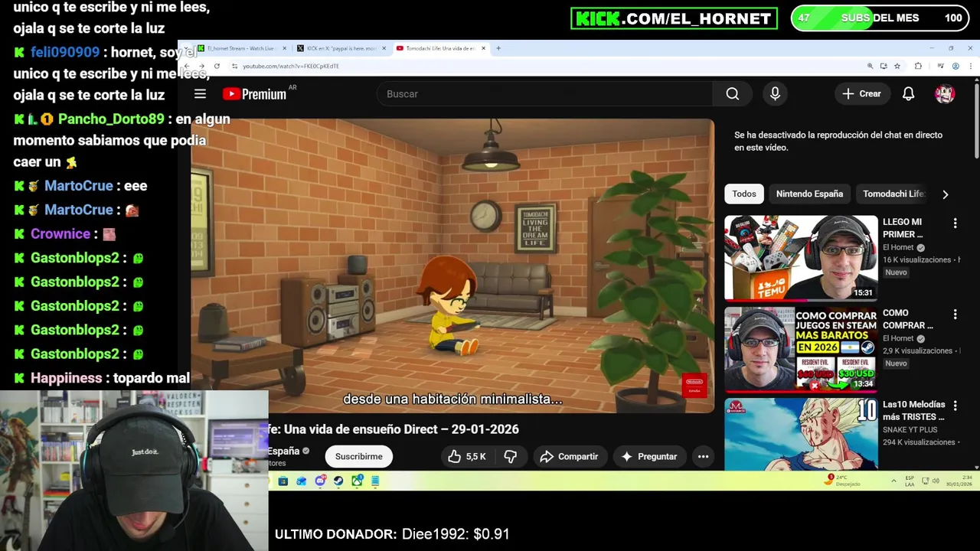Viewport: 980px width, 551px height.
Task: Click username feli090909 in chat
Action: pyautogui.click(x=65, y=52)
